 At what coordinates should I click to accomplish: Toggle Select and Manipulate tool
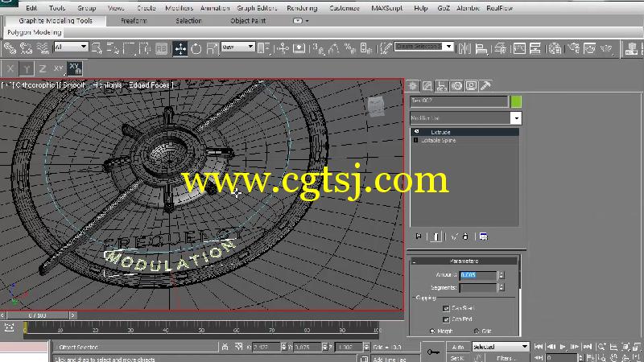point(283,48)
